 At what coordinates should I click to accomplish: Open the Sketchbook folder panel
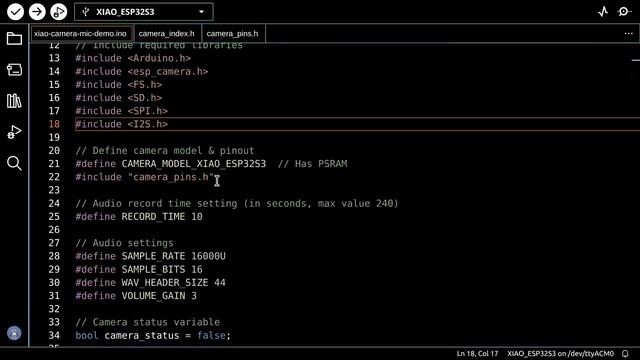coord(14,39)
